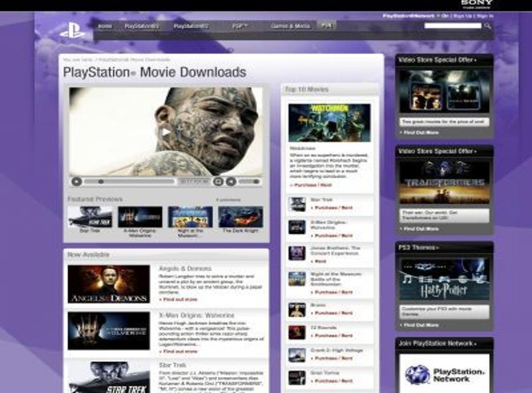Open 12 Rounds small icon in Top 10
The image size is (532, 393).
[x=297, y=332]
